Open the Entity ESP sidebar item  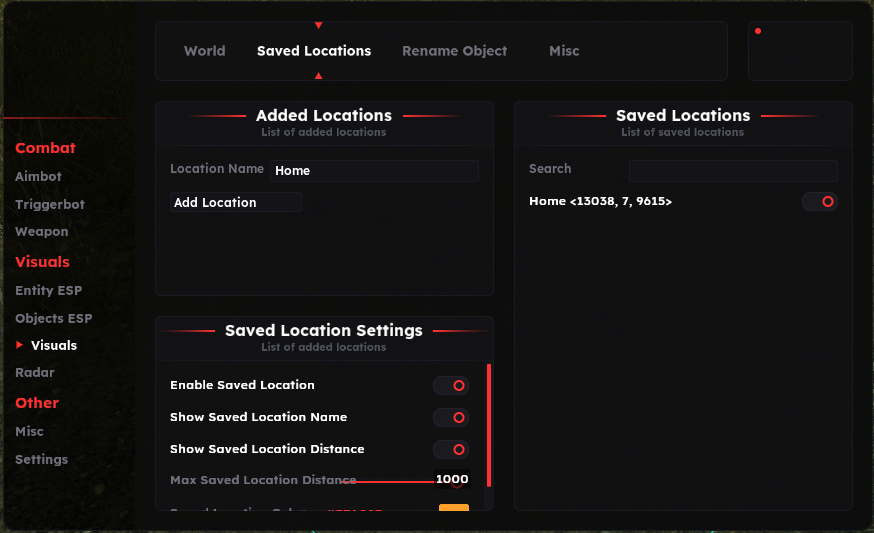coord(48,291)
